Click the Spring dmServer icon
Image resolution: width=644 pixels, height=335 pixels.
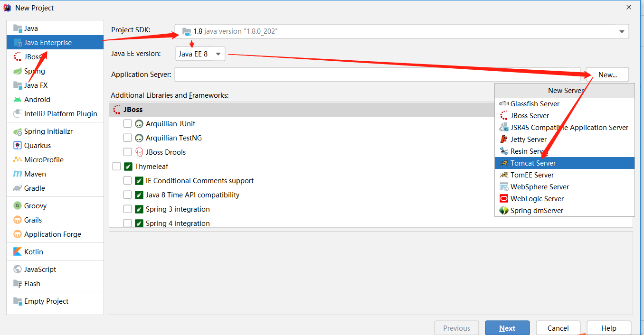(x=504, y=211)
